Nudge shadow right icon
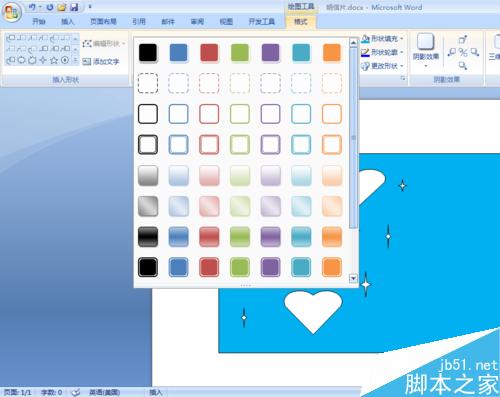This screenshot has width=500, height=397. (x=475, y=52)
